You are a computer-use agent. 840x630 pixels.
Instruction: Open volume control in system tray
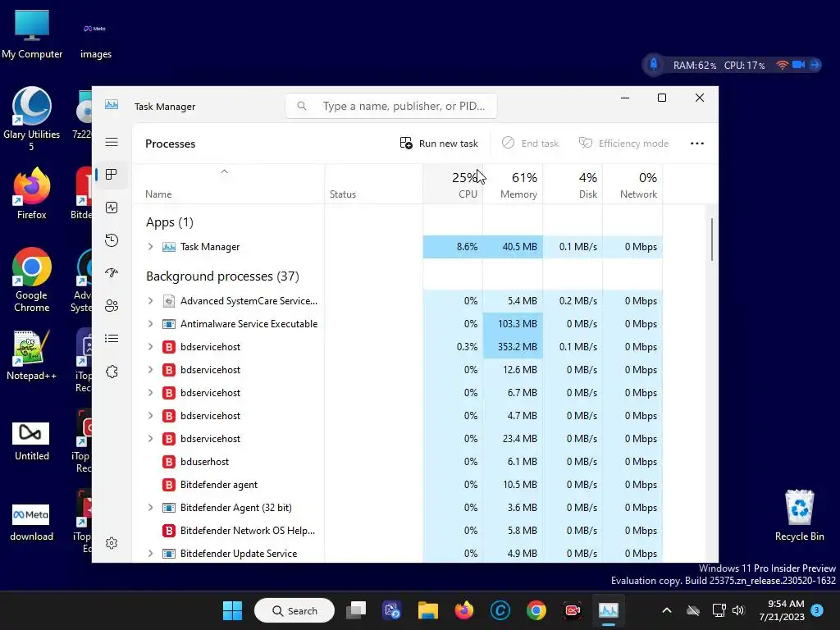coord(738,610)
